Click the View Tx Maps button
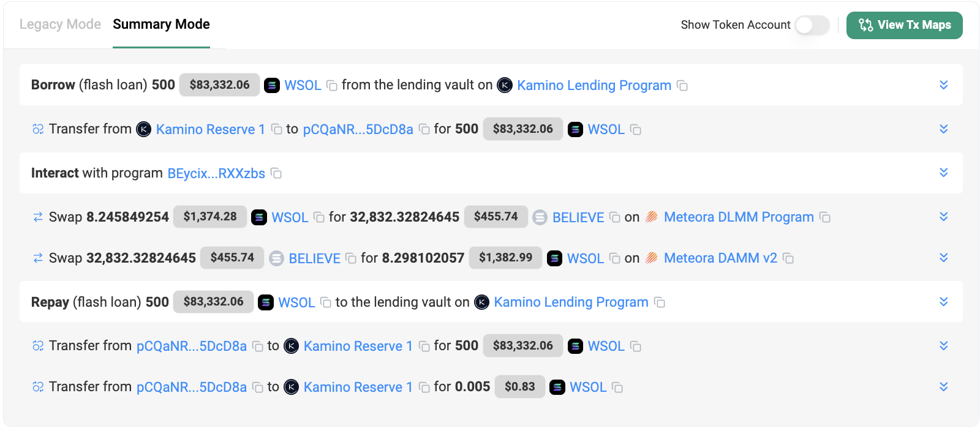Screen dimensions: 980x431 [x=904, y=25]
